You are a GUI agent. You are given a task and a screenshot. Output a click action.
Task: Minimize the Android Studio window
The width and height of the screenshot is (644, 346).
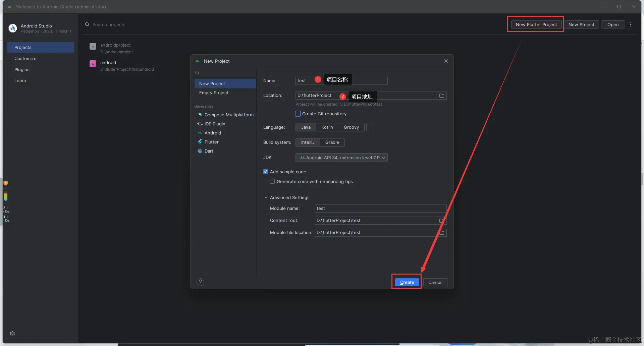(604, 7)
